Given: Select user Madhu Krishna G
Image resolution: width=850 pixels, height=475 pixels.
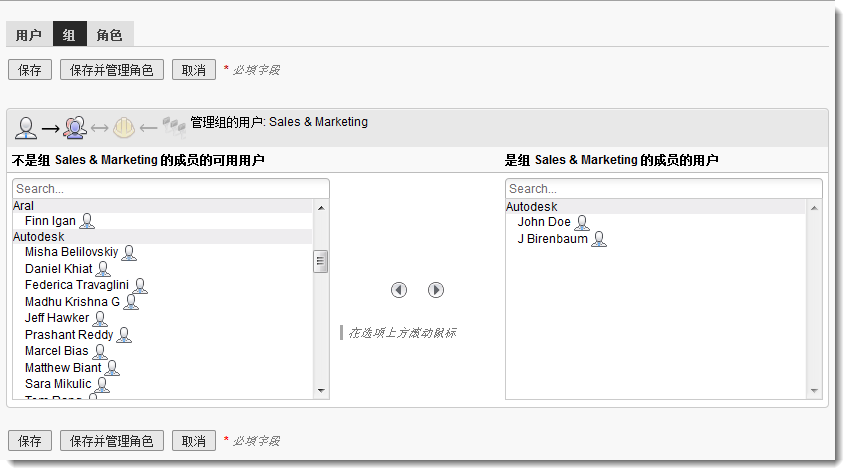Looking at the screenshot, I should 73,301.
